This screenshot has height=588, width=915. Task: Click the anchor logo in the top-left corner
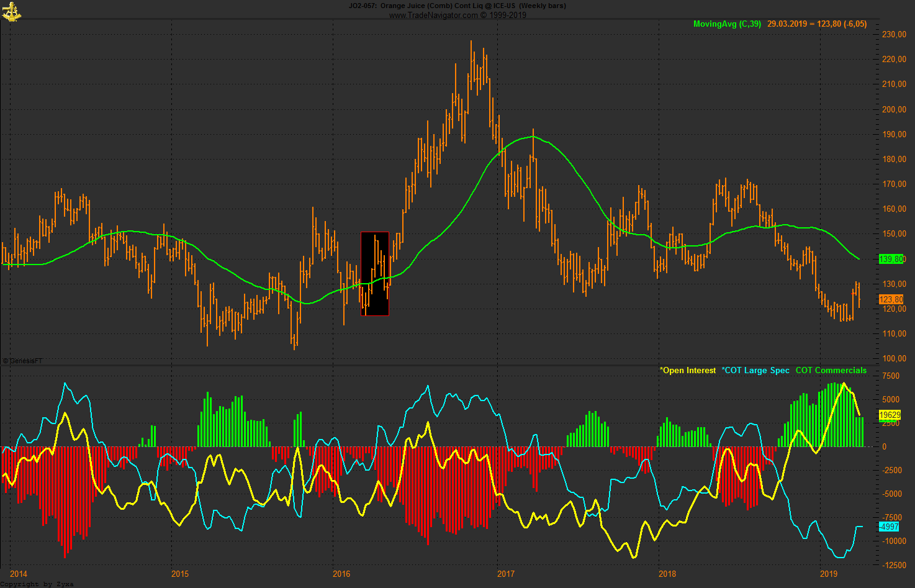tap(12, 11)
